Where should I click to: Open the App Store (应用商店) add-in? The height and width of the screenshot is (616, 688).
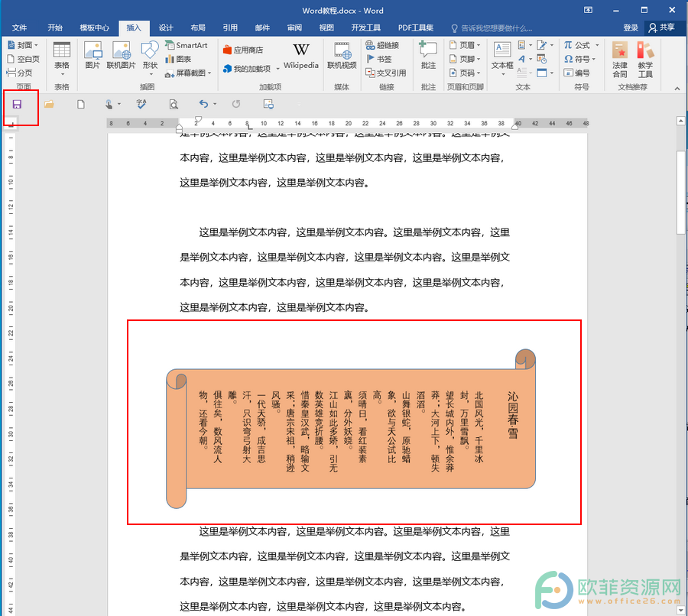tap(243, 50)
